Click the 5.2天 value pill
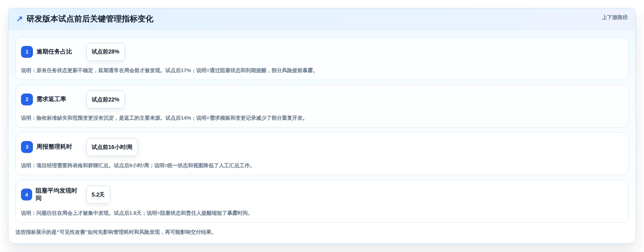 point(98,195)
